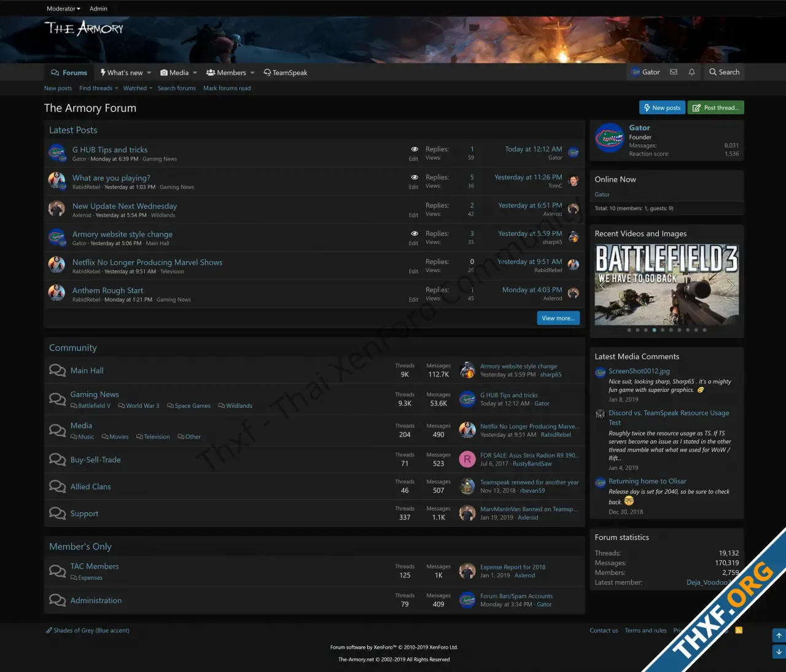Image resolution: width=786 pixels, height=672 pixels.
Task: Expand the Moderator dropdown menu
Action: [63, 9]
